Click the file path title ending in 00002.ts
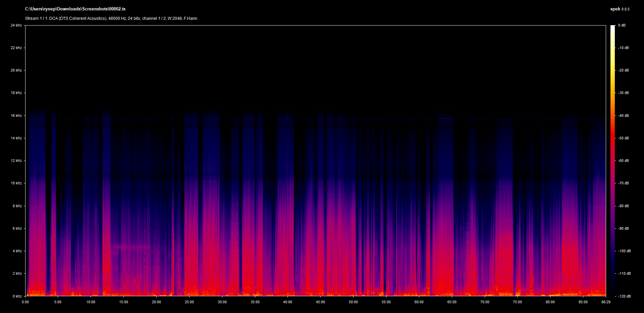 pyautogui.click(x=75, y=9)
